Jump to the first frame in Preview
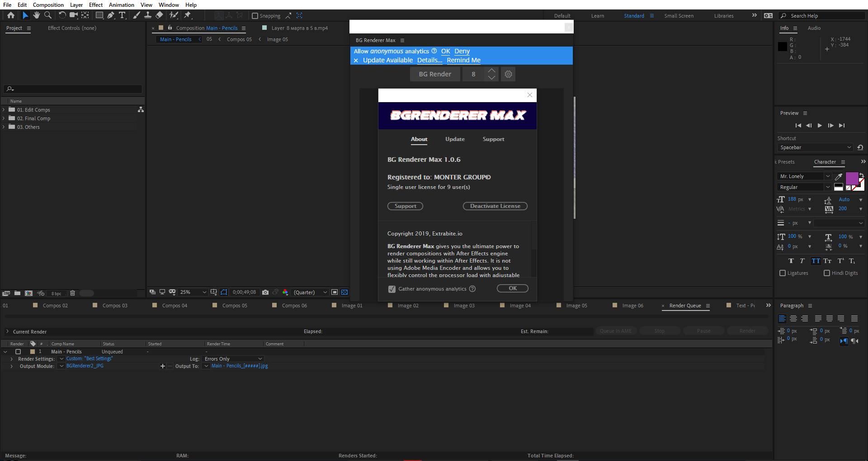Screen dimensions: 868x461 pos(798,126)
